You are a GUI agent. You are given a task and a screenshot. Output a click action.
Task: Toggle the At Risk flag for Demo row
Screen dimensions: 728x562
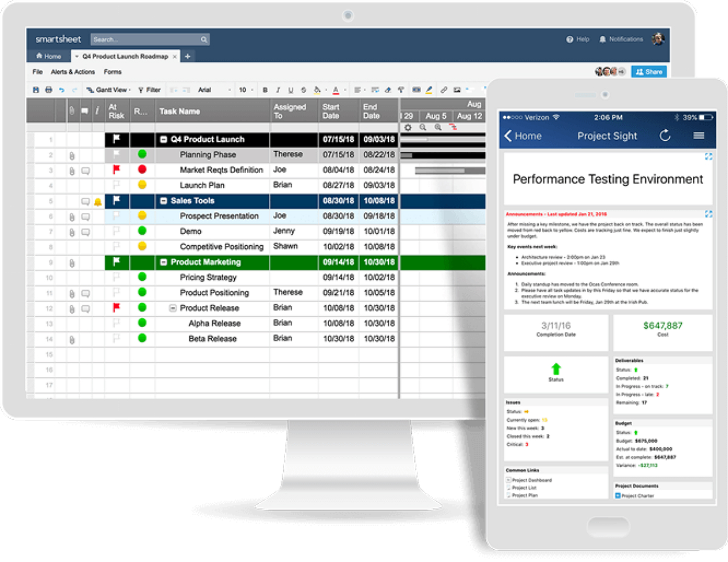coord(116,231)
